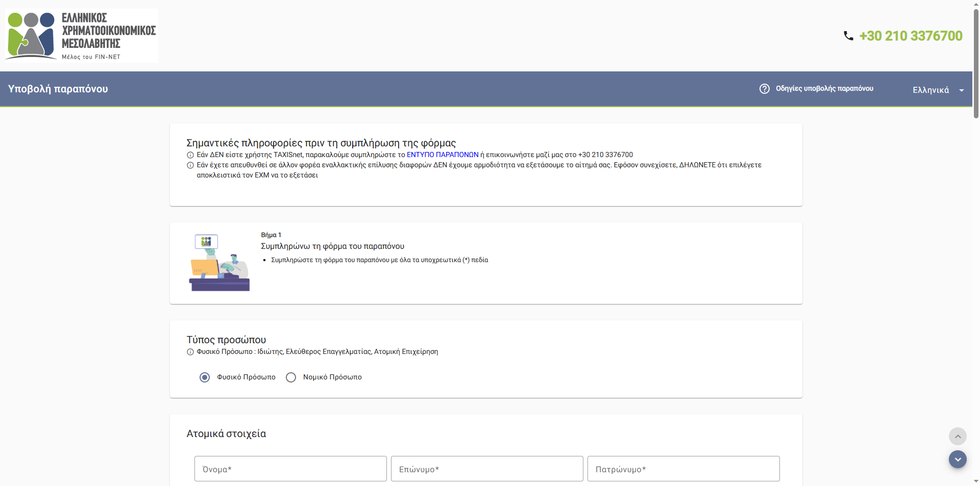Click the info icon beside TAXISnet notice
The height and width of the screenshot is (486, 980).
pyautogui.click(x=190, y=155)
